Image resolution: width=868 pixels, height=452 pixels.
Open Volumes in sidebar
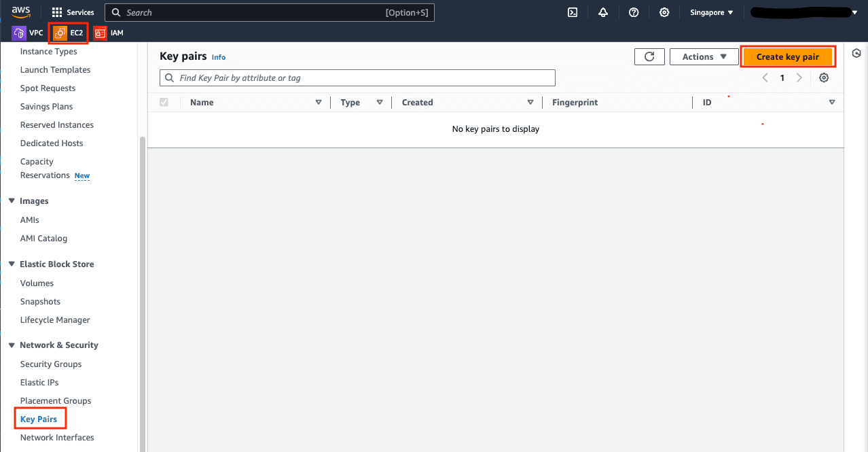(37, 283)
